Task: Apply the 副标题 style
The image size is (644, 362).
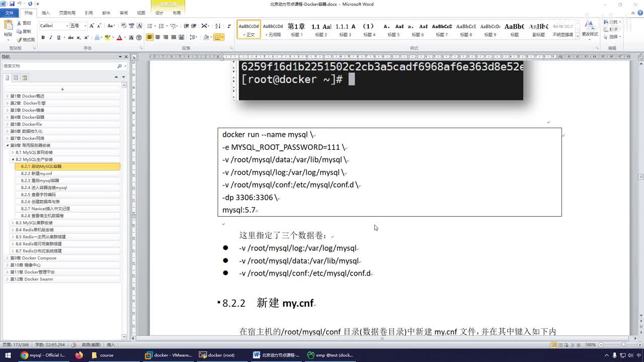Action: tap(539, 30)
